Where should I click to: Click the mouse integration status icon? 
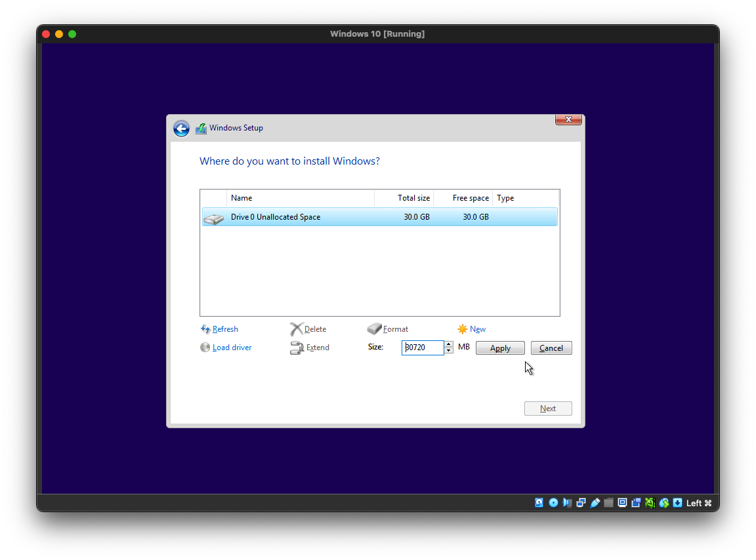coord(663,503)
